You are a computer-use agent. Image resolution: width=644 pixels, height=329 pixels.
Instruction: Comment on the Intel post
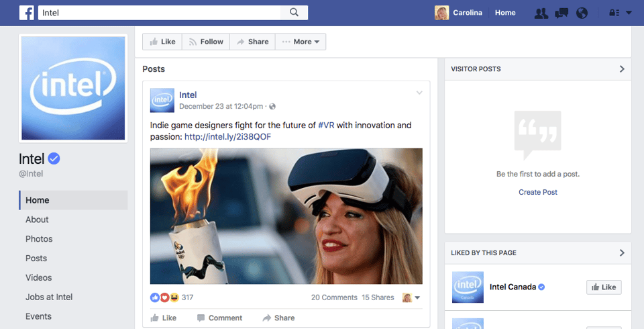point(220,318)
